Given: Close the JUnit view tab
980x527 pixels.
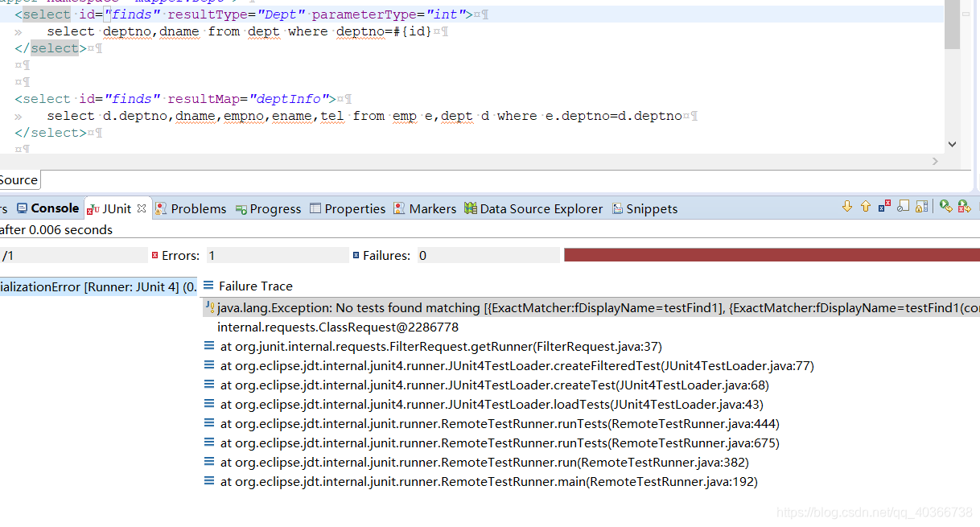Looking at the screenshot, I should [142, 208].
